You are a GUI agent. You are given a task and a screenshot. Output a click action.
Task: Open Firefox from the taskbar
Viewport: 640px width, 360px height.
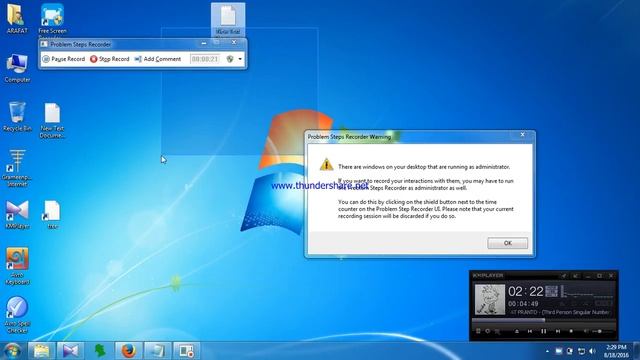[x=128, y=351]
